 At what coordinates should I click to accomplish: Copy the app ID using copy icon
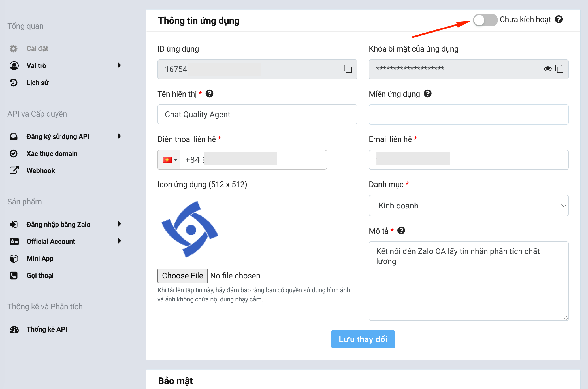(347, 69)
